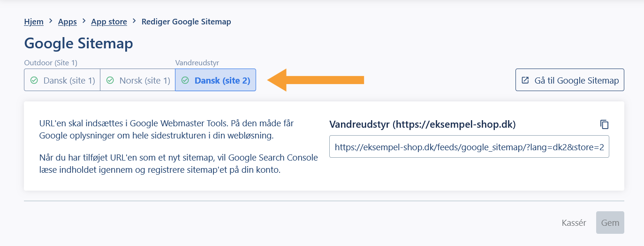Click the green check icon on Dansk (site 2)
Image resolution: width=644 pixels, height=246 pixels.
(x=185, y=80)
